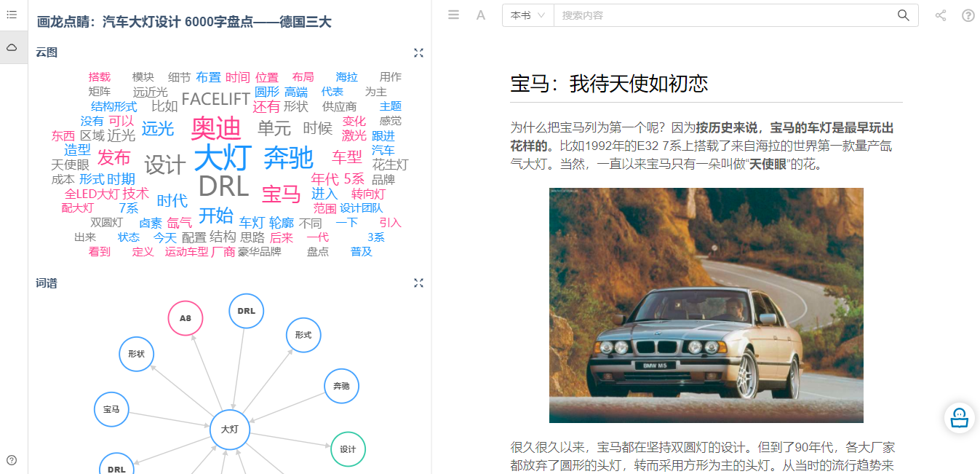Click the word 设计 in the cloud
The width and height of the screenshot is (980, 474).
[164, 165]
